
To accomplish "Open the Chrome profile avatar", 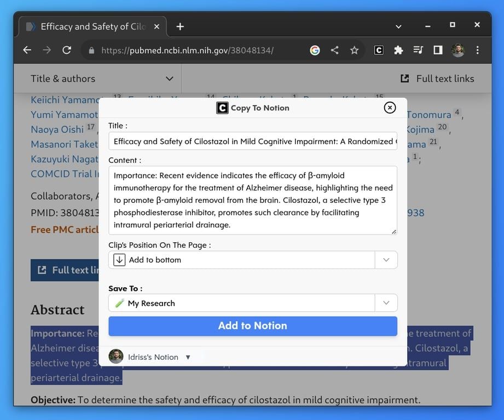I will click(457, 50).
